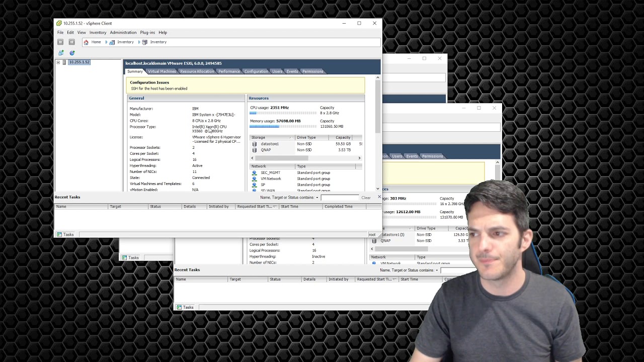Click the Summary pane scroll-down arrow
Image resolution: width=644 pixels, height=362 pixels.
[x=378, y=189]
